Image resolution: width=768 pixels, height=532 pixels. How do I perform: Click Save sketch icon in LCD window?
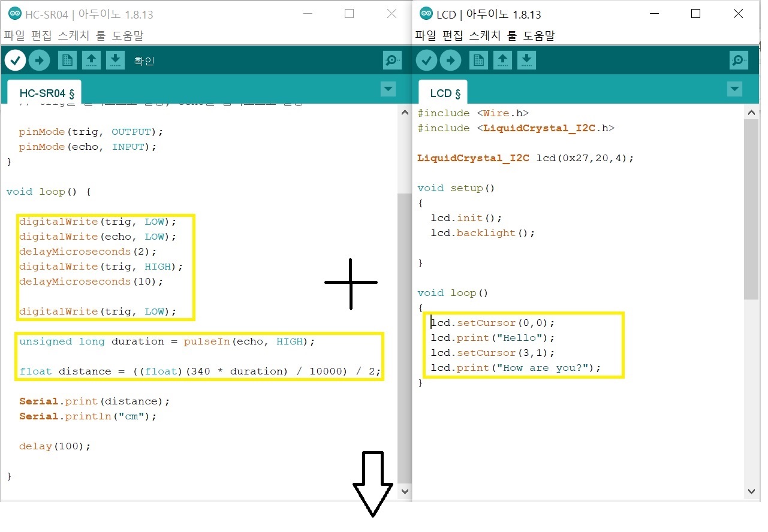point(526,60)
